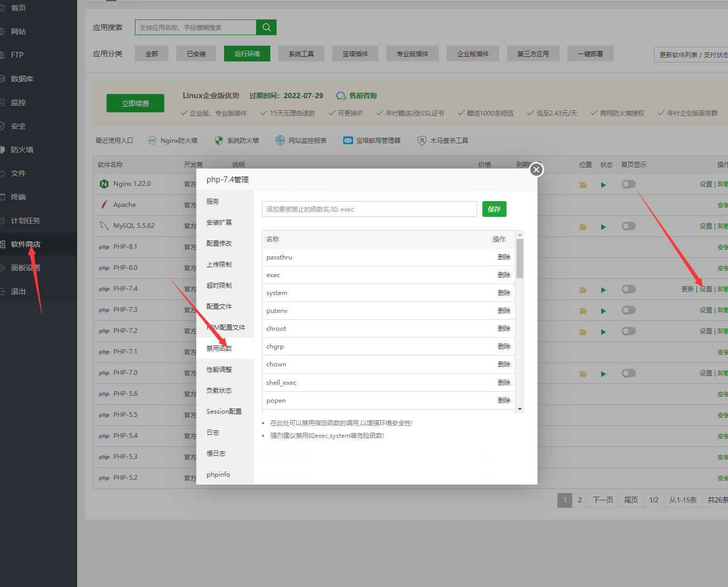Click Next Page in pagination
Image resolution: width=728 pixels, height=587 pixels.
point(603,500)
